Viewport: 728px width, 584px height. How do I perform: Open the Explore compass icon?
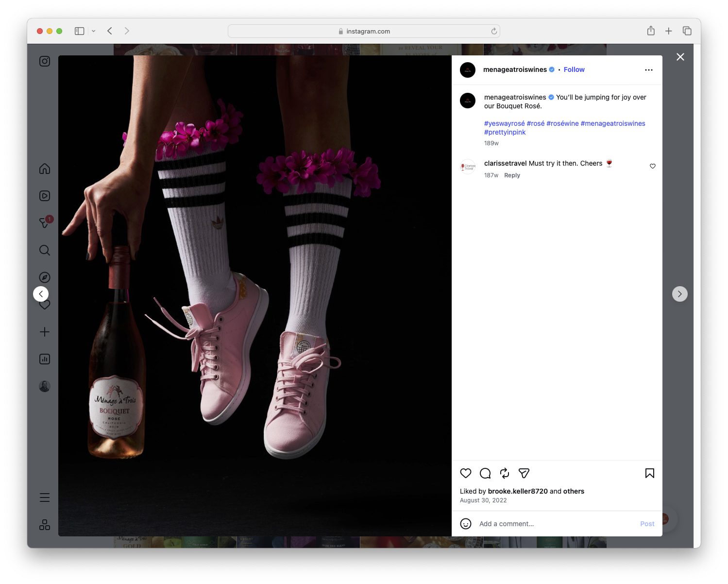coord(44,277)
